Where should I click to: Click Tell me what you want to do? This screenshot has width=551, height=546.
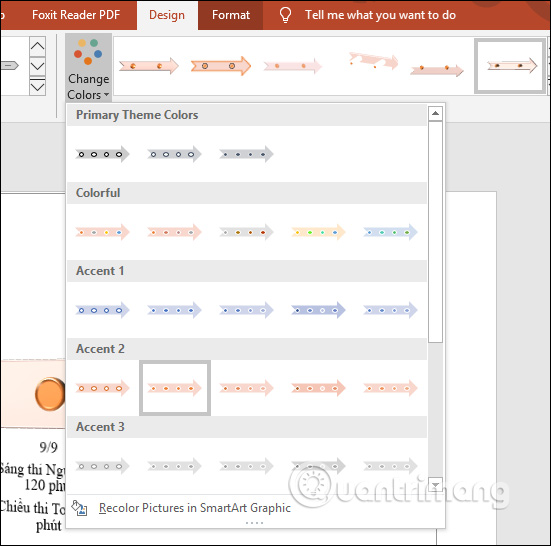click(380, 15)
